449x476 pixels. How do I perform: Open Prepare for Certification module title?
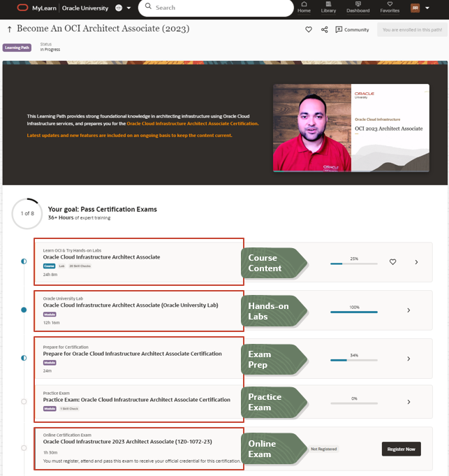(x=132, y=354)
